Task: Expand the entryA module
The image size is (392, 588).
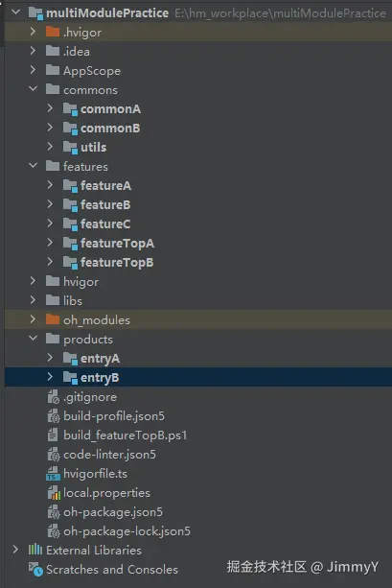Action: point(50,358)
